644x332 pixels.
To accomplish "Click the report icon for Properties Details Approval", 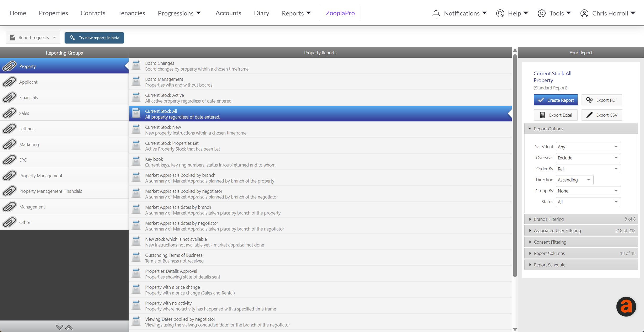I will pyautogui.click(x=136, y=274).
